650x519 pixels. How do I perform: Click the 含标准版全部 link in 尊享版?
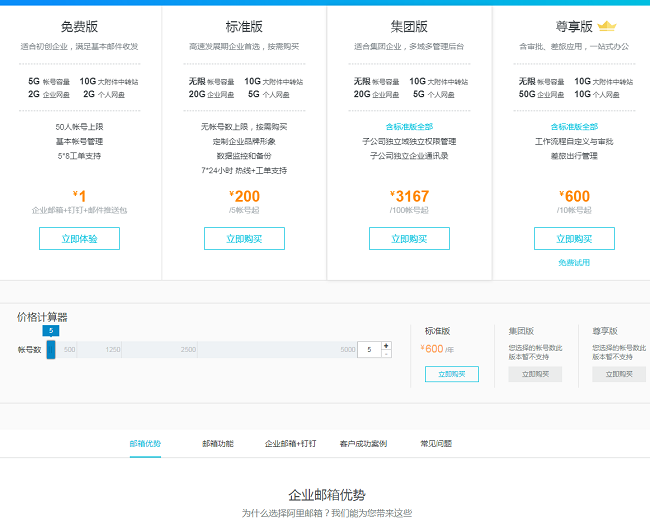(574, 127)
